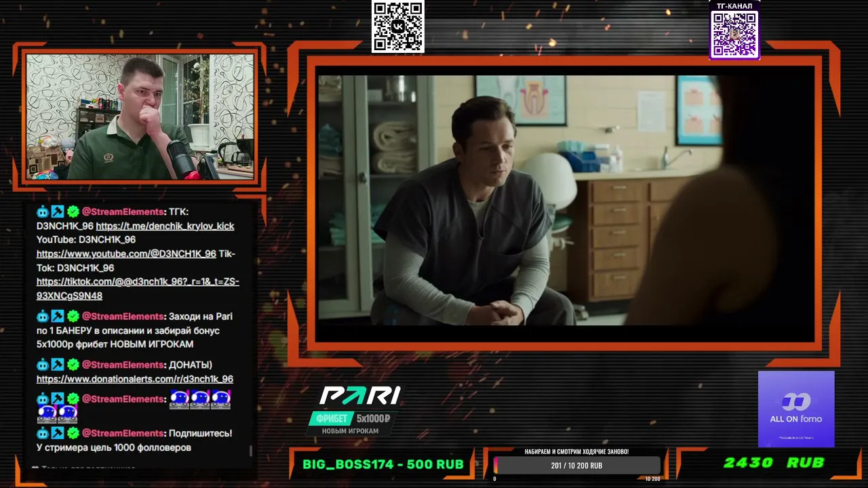Screen dimensions: 868x488
Task: Click the bot icon on the emote message
Action: pyautogui.click(x=43, y=399)
